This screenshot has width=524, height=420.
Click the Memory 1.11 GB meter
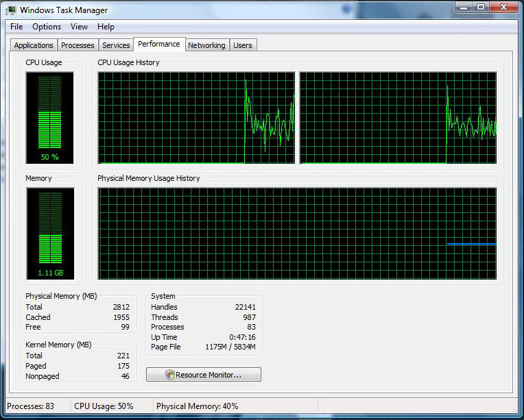pyautogui.click(x=49, y=234)
